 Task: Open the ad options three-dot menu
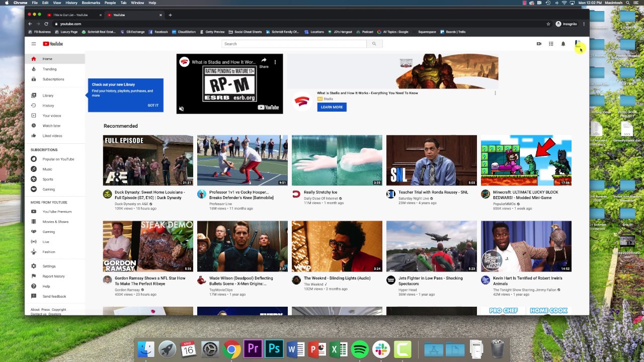pos(495,93)
